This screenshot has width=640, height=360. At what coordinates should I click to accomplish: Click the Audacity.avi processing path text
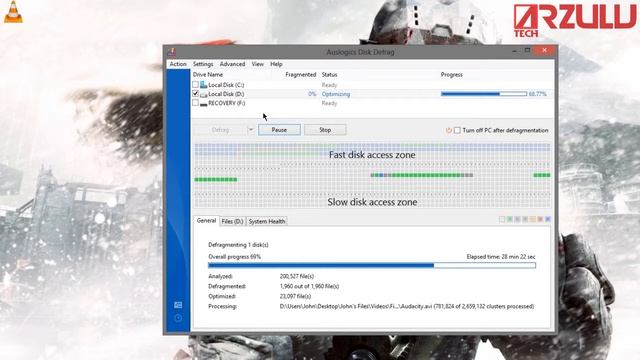tap(407, 307)
